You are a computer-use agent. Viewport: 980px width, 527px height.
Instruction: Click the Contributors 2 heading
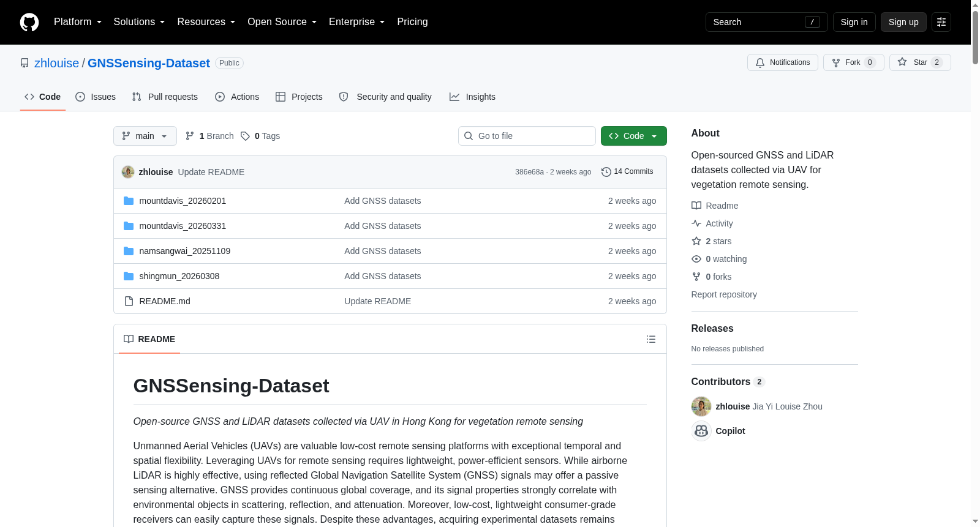coord(728,382)
